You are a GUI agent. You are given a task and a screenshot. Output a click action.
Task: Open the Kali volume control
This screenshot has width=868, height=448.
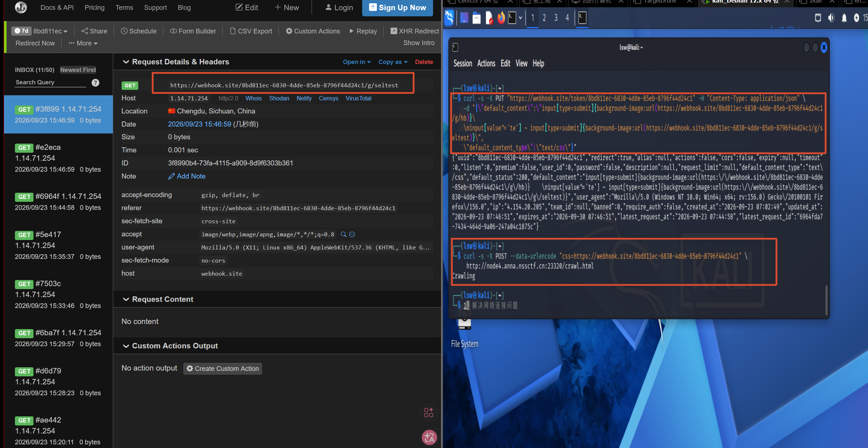[x=831, y=18]
